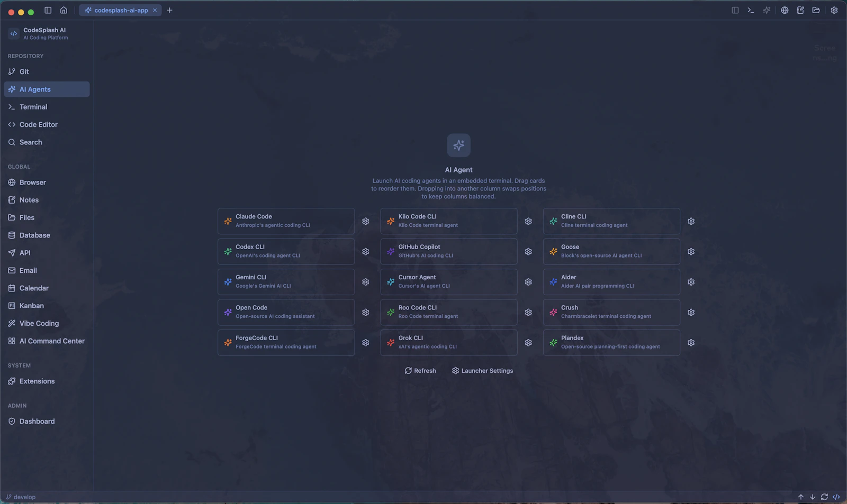
Task: Open settings gear for Goose
Action: (691, 252)
